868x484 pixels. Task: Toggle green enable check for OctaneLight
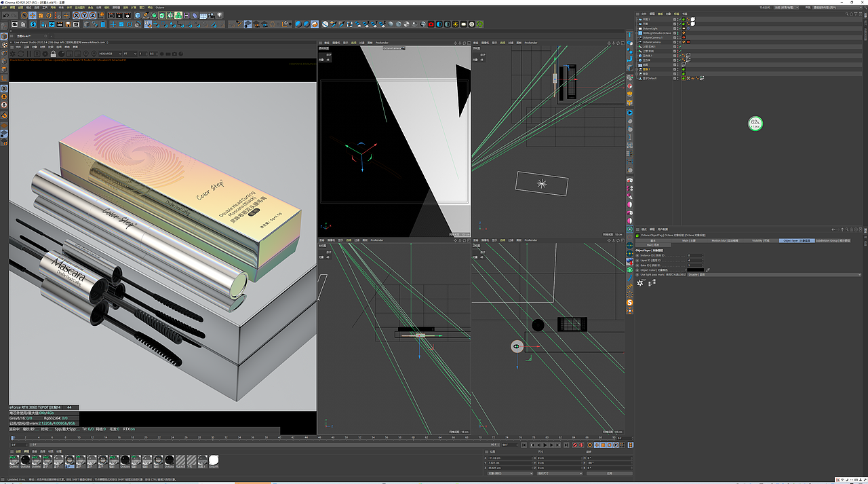coord(680,29)
